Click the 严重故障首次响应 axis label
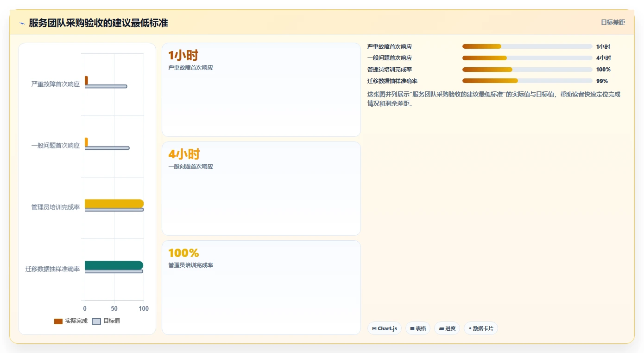The image size is (644, 353). pyautogui.click(x=56, y=84)
